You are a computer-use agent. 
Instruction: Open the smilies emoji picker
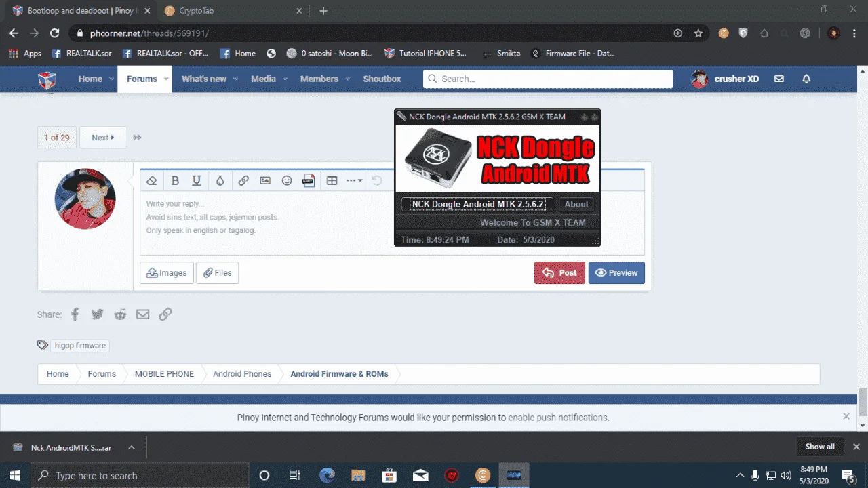pos(287,180)
